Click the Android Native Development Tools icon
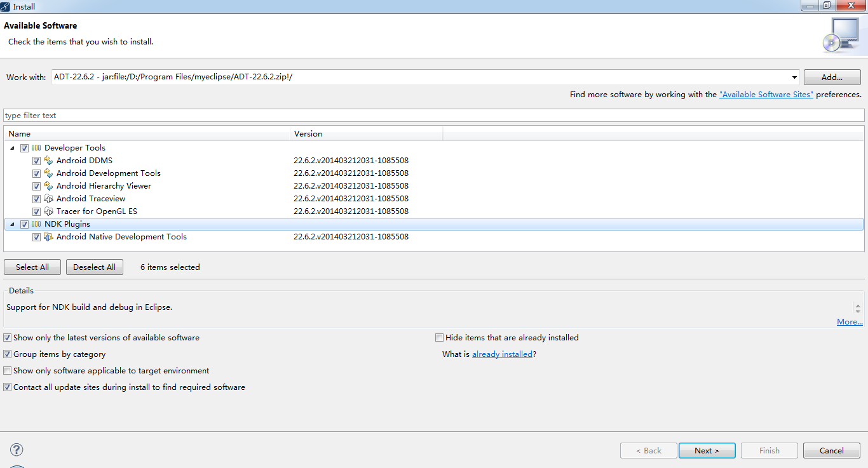The height and width of the screenshot is (468, 868). pos(48,237)
